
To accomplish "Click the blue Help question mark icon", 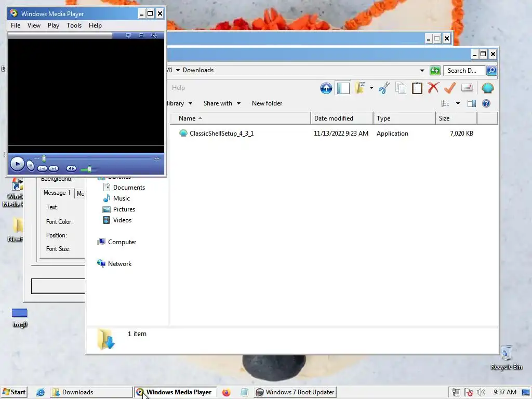I will point(486,103).
